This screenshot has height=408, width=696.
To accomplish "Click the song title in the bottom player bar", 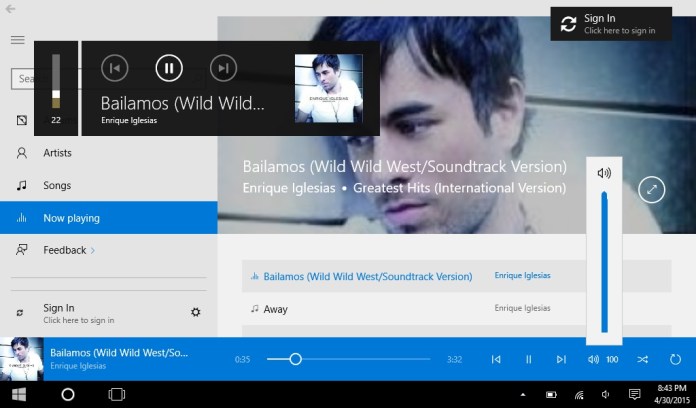I will tap(119, 353).
